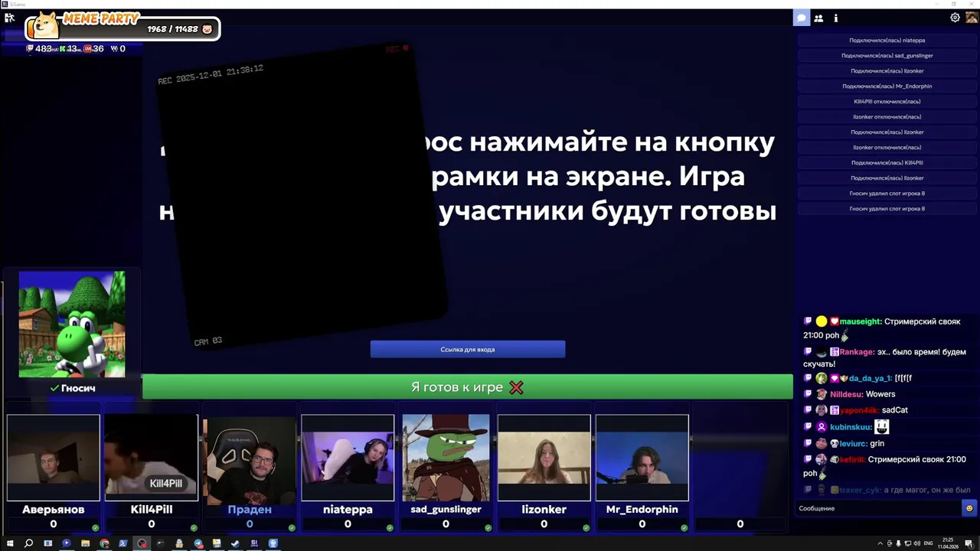Open Telegram from the taskbar
Viewport: 980px width, 551px height.
[198, 543]
